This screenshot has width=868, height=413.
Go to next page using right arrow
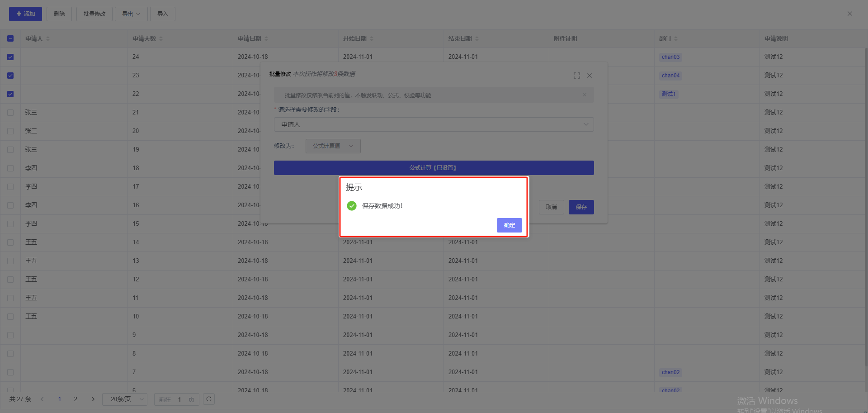click(93, 399)
